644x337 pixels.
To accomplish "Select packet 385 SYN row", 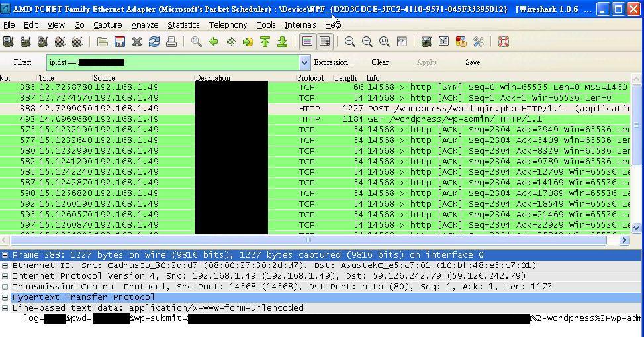I will (x=315, y=87).
